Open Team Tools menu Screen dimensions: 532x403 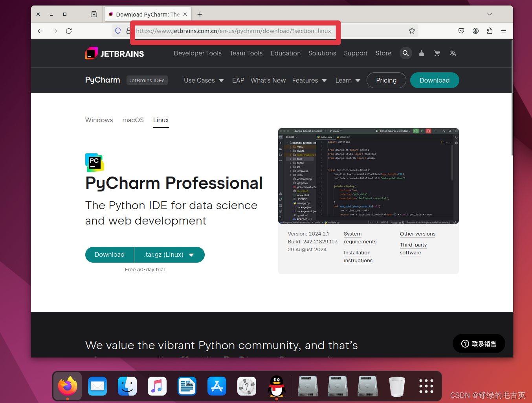246,53
